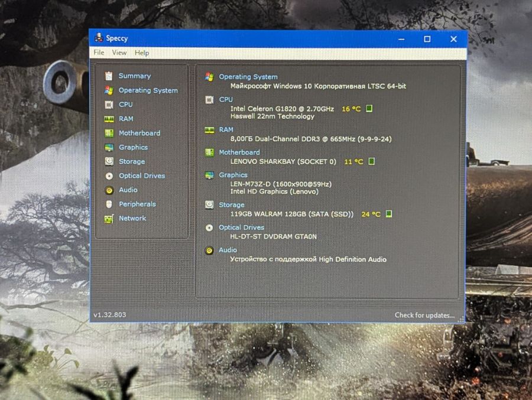Go to CPU section in sidebar
This screenshot has width=532, height=400.
125,105
